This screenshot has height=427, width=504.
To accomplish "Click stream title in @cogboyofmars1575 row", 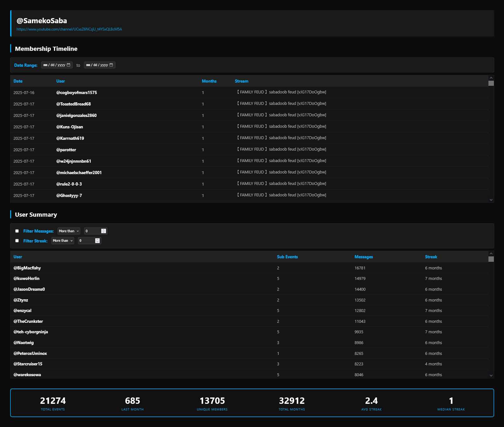I will coord(281,92).
